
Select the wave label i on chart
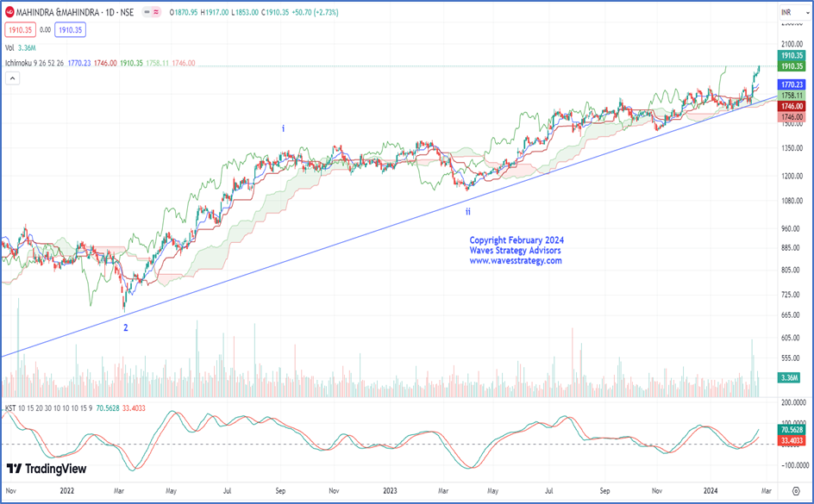[x=283, y=128]
